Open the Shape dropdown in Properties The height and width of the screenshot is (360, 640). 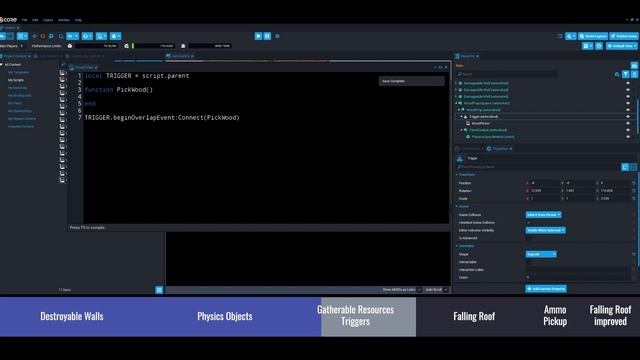[x=541, y=254]
